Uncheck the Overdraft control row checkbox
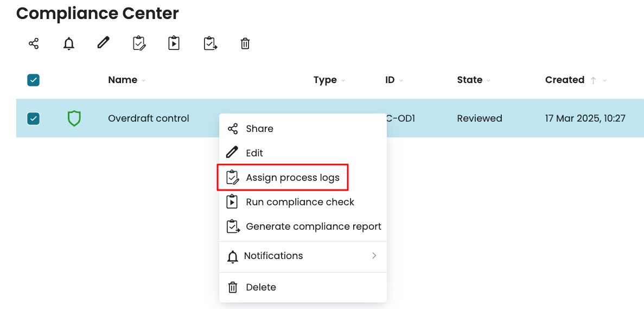Viewport: 644px width, 309px height. 34,118
